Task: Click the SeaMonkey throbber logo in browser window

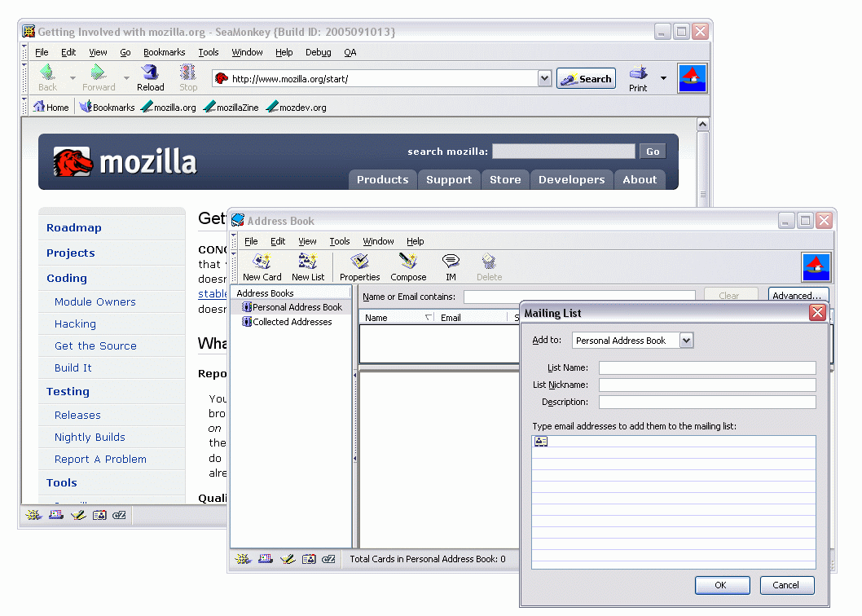Action: coord(692,79)
